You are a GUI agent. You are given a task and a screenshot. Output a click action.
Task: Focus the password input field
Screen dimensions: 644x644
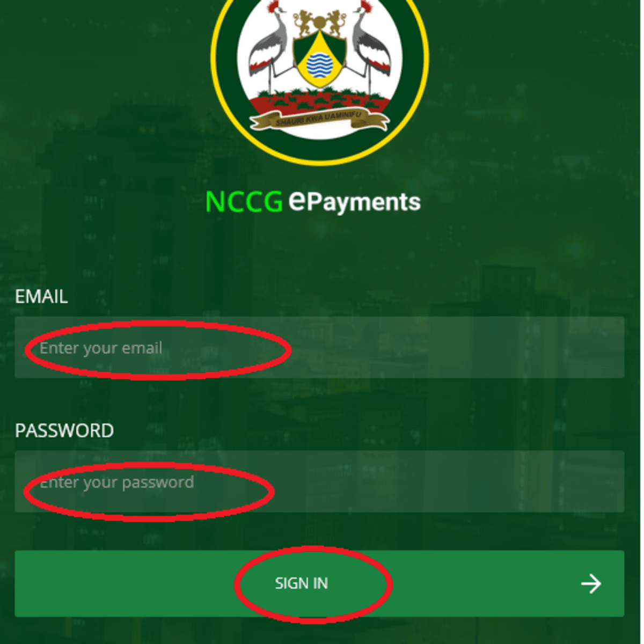(319, 481)
